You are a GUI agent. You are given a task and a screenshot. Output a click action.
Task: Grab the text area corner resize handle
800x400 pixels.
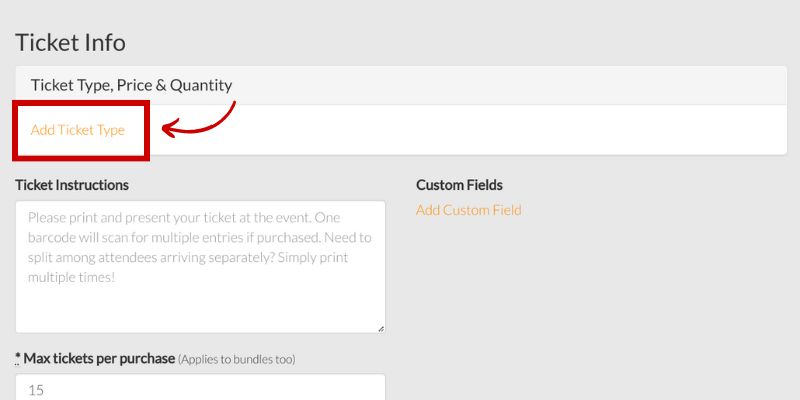tap(381, 329)
